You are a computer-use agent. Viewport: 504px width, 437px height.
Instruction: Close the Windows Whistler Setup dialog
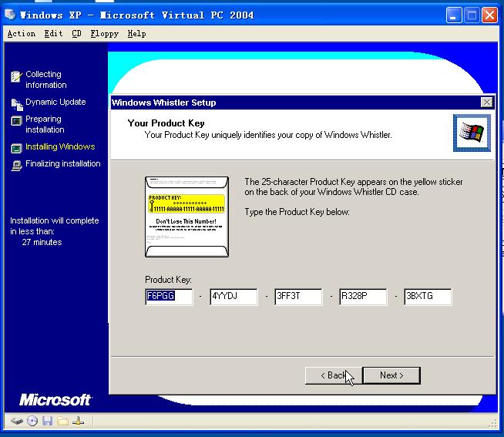coord(486,103)
